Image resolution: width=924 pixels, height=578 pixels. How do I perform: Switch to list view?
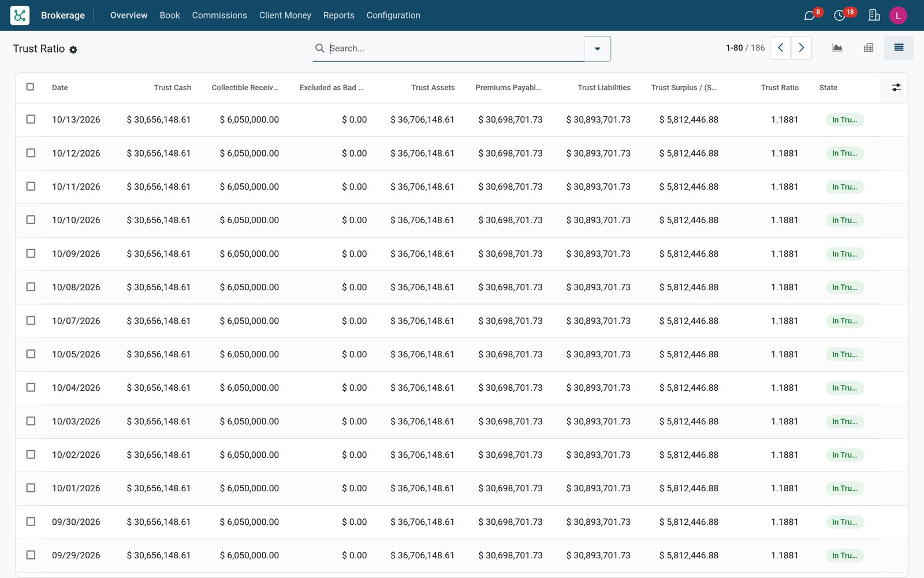click(x=899, y=48)
